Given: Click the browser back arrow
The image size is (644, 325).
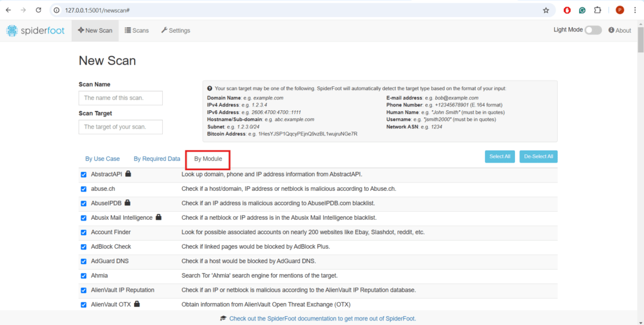Looking at the screenshot, I should point(8,10).
